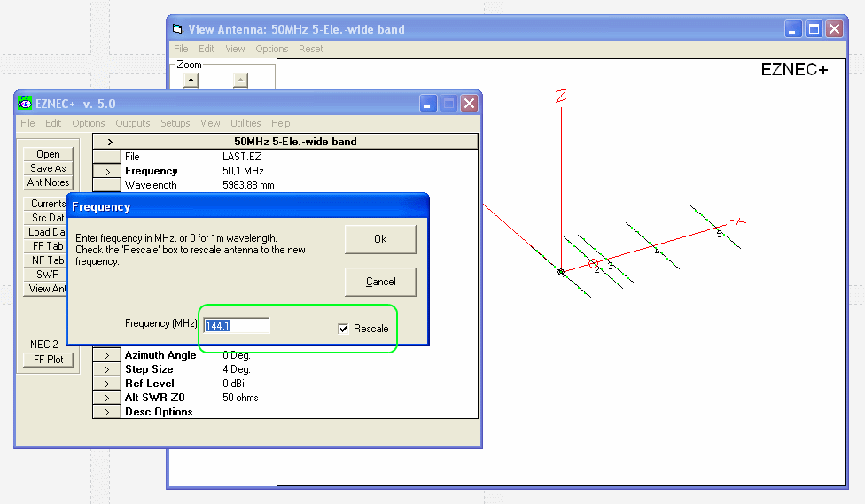The width and height of the screenshot is (865, 504).
Task: Open Azimuth Angle row selector
Action: 107,356
